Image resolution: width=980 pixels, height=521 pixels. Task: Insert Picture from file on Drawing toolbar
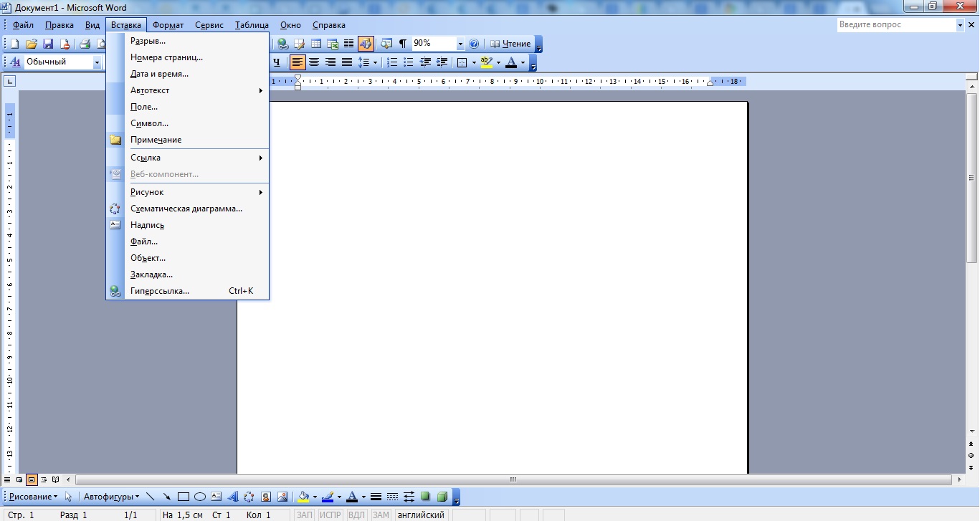coord(282,497)
